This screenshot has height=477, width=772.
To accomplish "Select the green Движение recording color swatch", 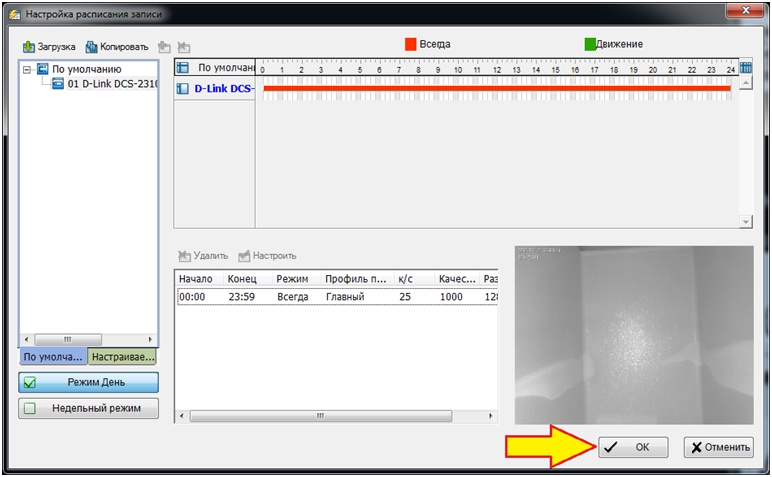I will [590, 45].
